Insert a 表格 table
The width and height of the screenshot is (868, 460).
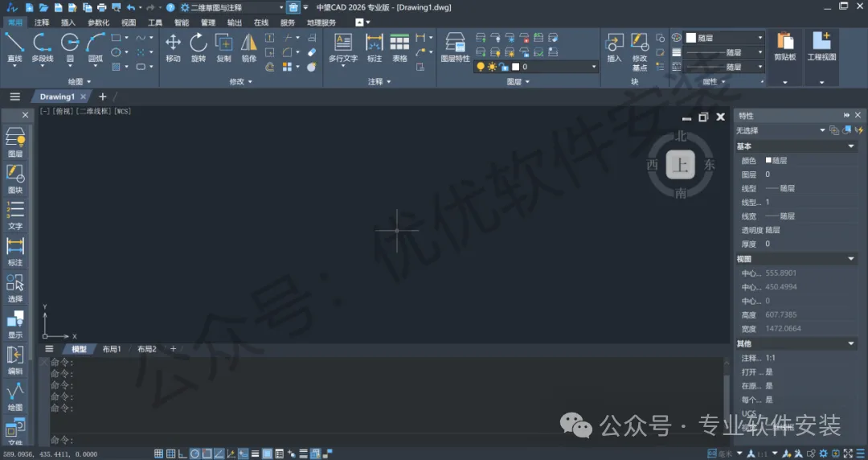coord(399,47)
